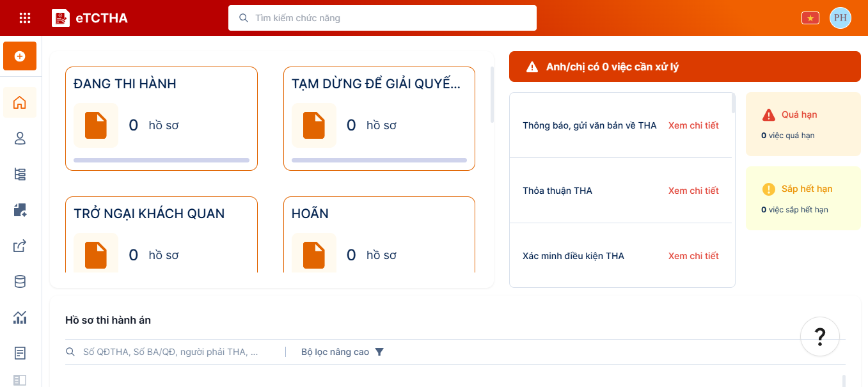Expand the Quá hạn panel
Viewport: 868px width, 387px height.
[x=803, y=124]
